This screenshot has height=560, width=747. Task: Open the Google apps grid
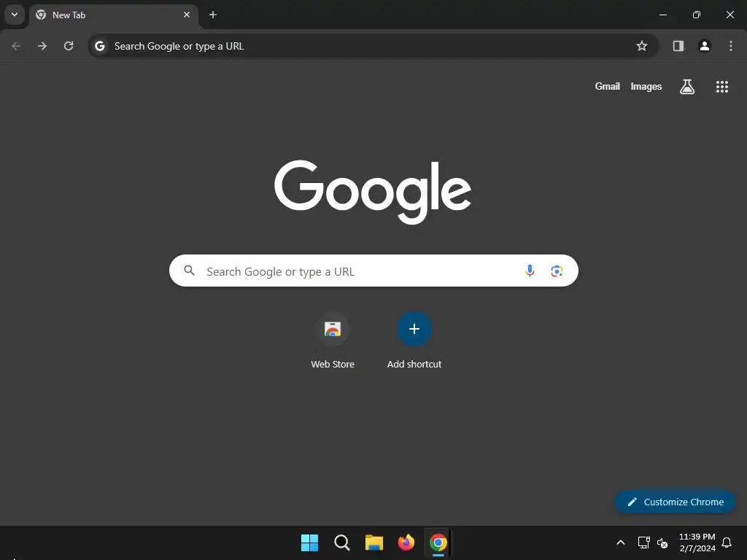pyautogui.click(x=722, y=87)
